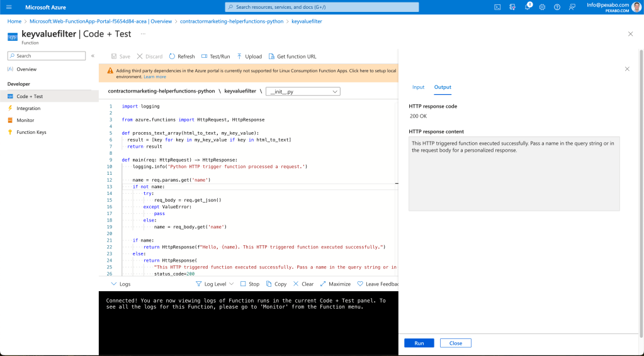Image resolution: width=644 pixels, height=356 pixels.
Task: Click the Close button in test panel
Action: point(456,343)
